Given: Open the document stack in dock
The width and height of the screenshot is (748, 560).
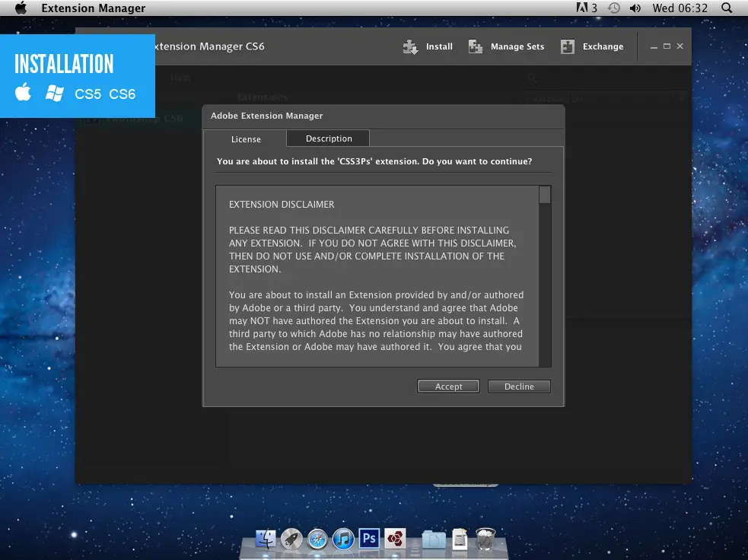Looking at the screenshot, I should pyautogui.click(x=460, y=539).
